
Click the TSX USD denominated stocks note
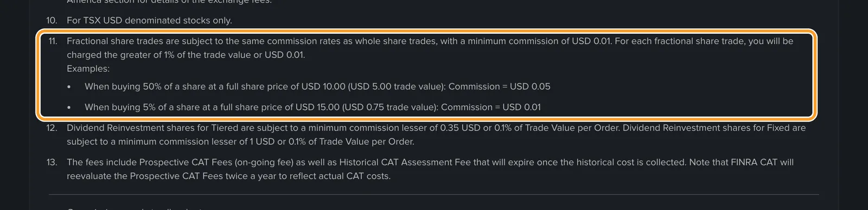click(x=149, y=21)
